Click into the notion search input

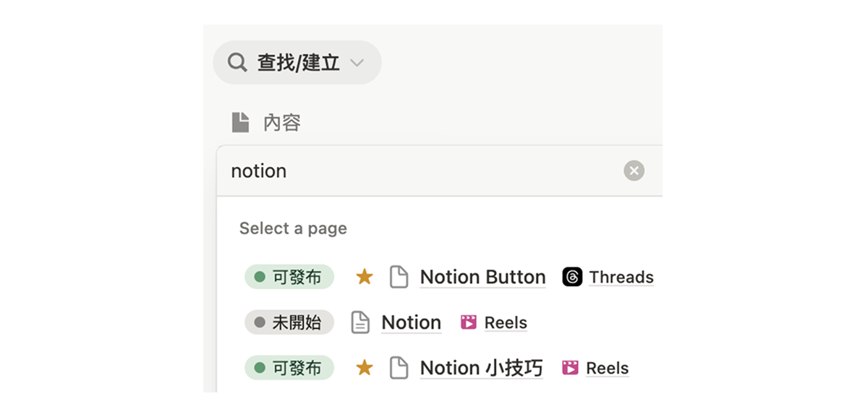(x=420, y=171)
